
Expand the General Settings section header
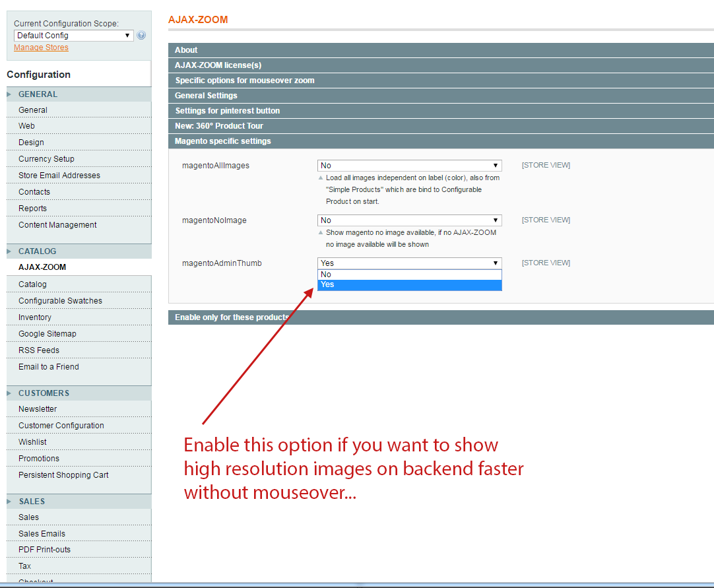(441, 96)
